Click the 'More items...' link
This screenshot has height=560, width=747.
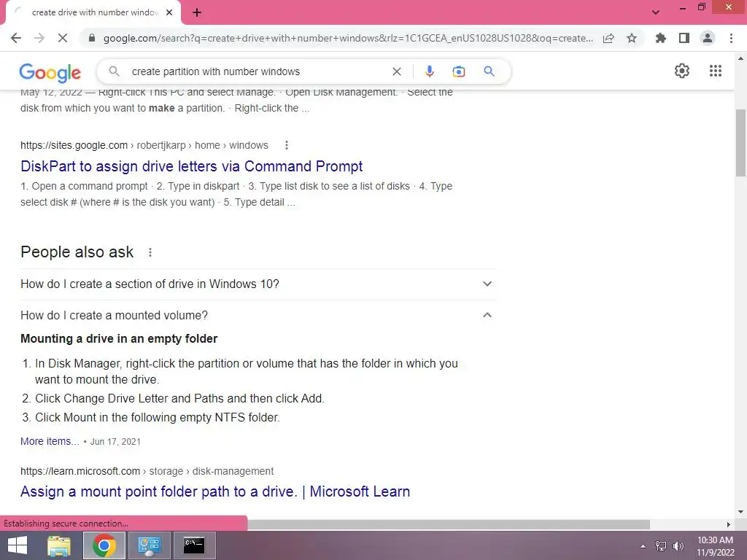click(x=50, y=441)
